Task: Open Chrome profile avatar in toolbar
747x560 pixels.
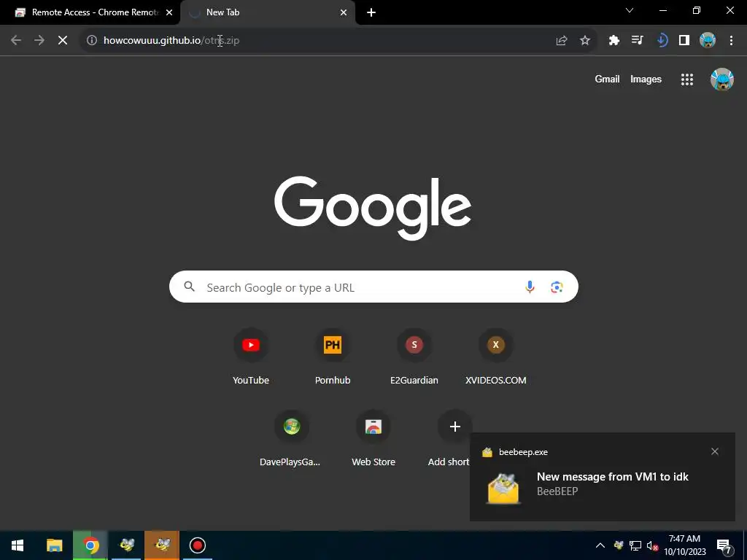Action: click(x=708, y=41)
